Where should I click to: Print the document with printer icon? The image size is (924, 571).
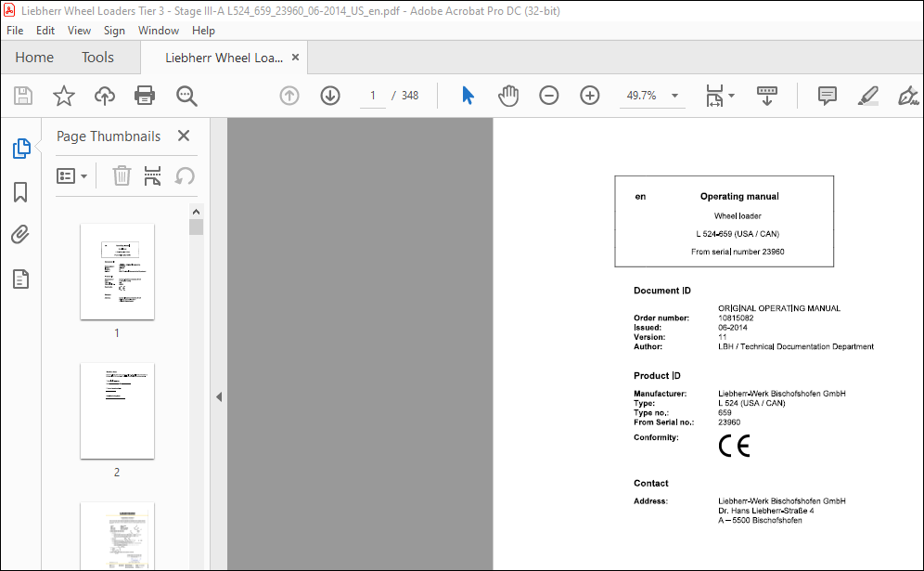[145, 96]
